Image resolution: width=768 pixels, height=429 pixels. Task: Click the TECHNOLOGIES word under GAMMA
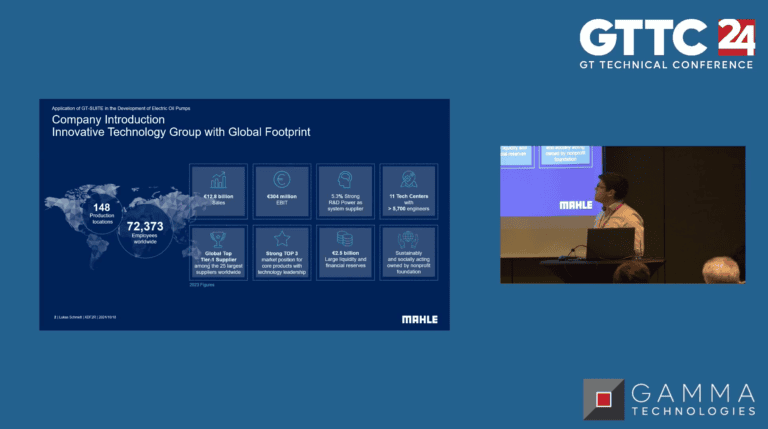(694, 411)
